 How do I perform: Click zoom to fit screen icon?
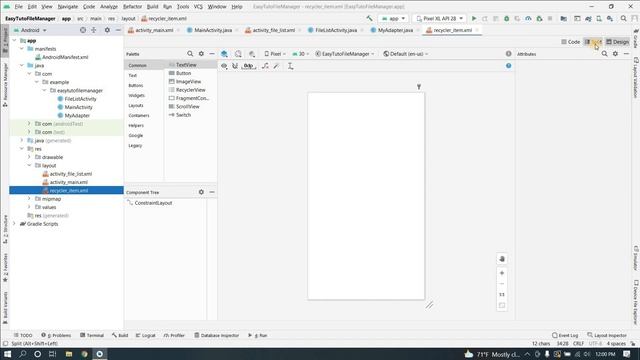click(502, 305)
